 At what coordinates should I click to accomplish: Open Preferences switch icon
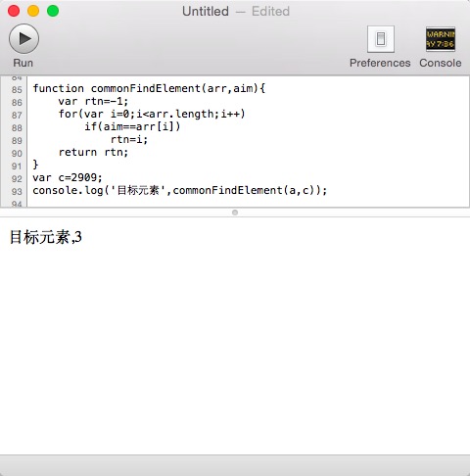pos(381,39)
